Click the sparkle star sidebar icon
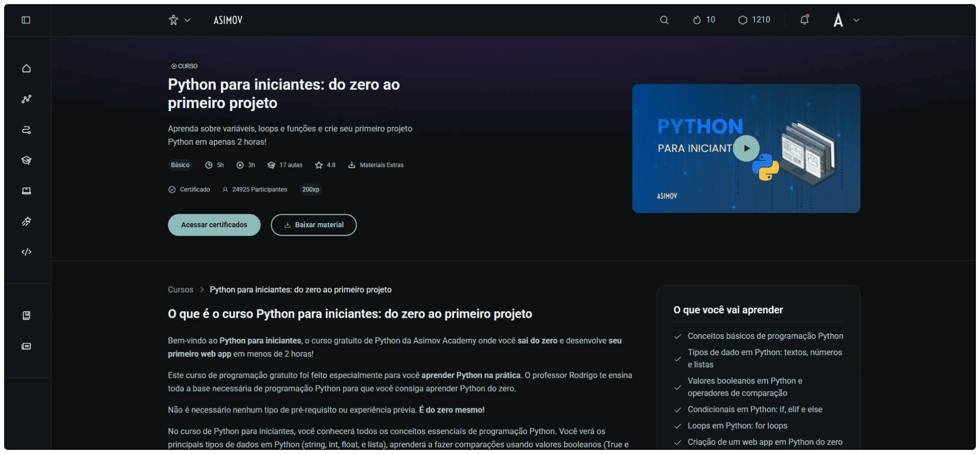The width and height of the screenshot is (980, 454). pos(27,221)
